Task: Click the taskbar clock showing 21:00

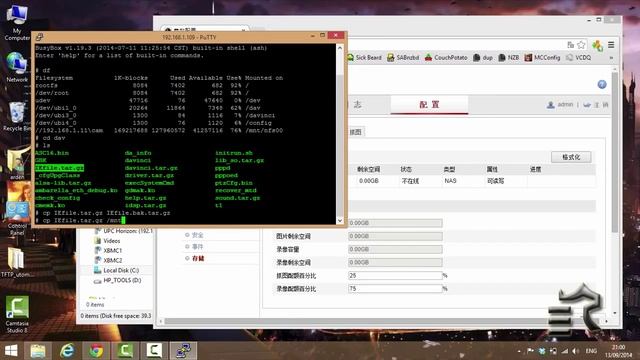Action: pos(618,351)
